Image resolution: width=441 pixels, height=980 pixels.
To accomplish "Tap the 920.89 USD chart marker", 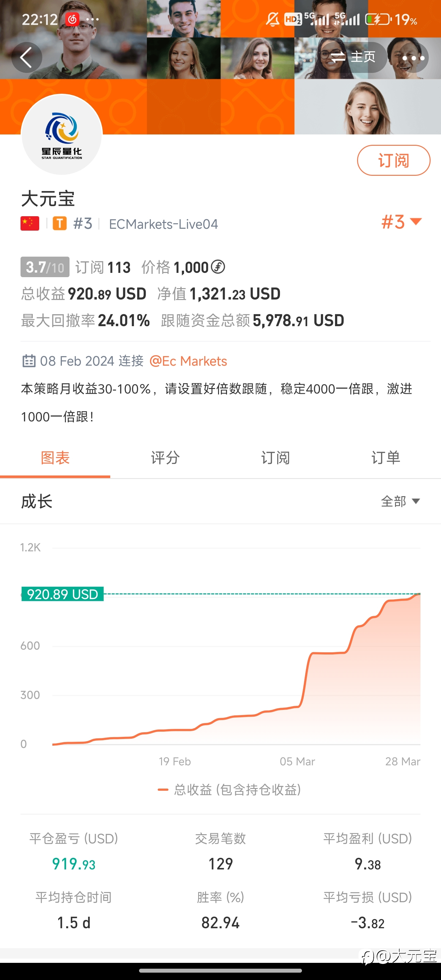I will pos(62,594).
